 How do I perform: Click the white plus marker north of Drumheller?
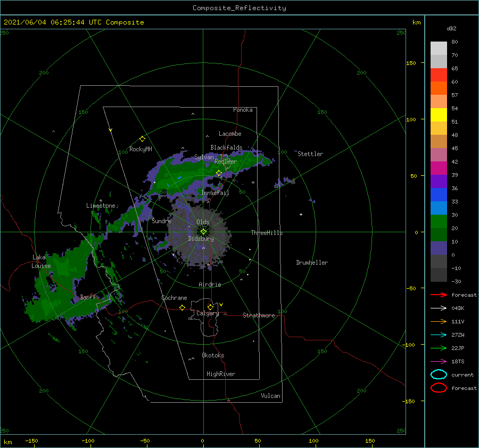(x=301, y=214)
